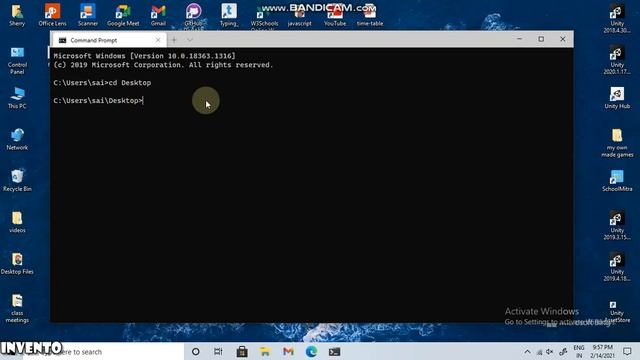Select the terminal icon on taskbar

pyautogui.click(x=334, y=351)
